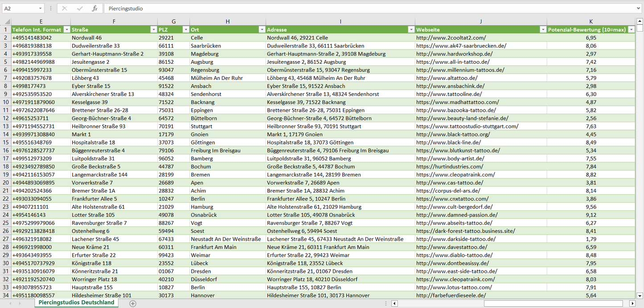Select the Piercingstudios Deutschland sheet tab
644x308 pixels.
pos(76,303)
